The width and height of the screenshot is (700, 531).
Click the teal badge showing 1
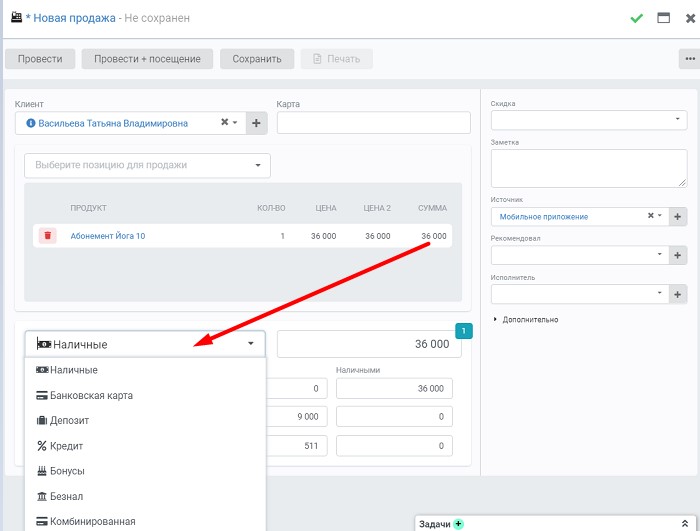[463, 331]
